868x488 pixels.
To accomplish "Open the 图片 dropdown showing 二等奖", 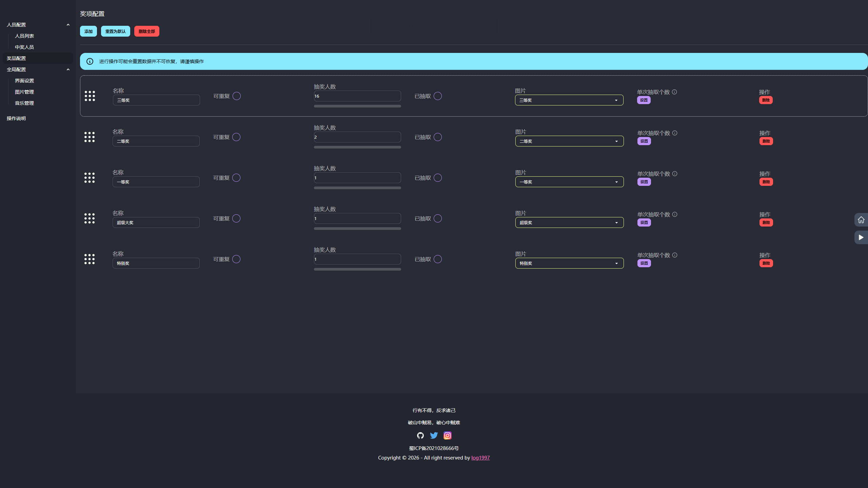I will click(x=569, y=141).
